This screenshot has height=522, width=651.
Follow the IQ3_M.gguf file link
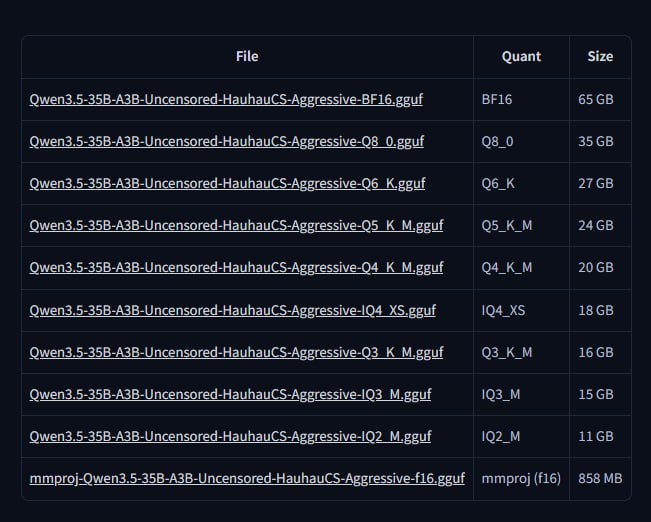click(231, 394)
